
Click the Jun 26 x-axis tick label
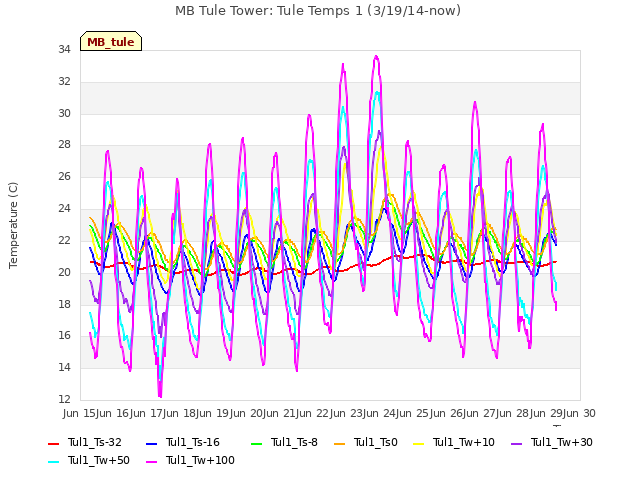click(x=447, y=413)
